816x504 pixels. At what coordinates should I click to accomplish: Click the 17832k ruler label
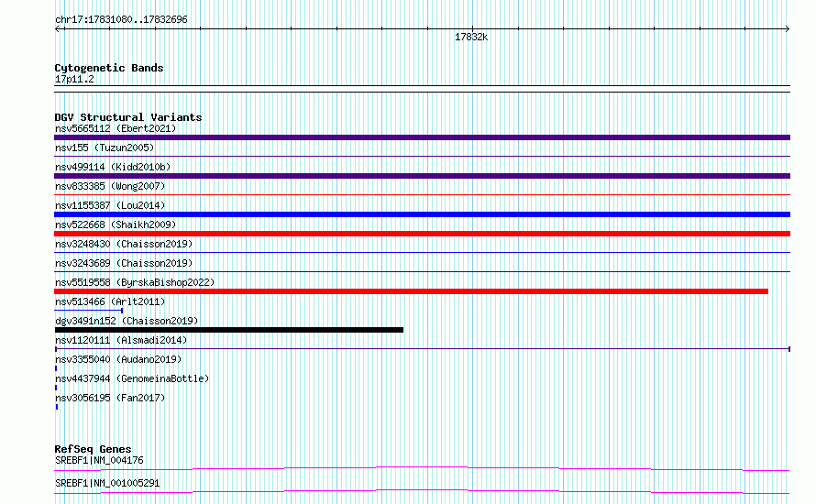[471, 37]
